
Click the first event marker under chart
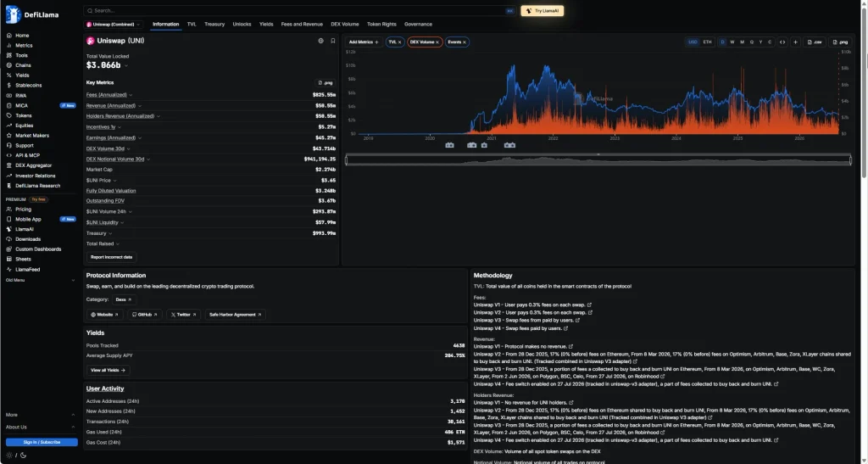(x=449, y=145)
